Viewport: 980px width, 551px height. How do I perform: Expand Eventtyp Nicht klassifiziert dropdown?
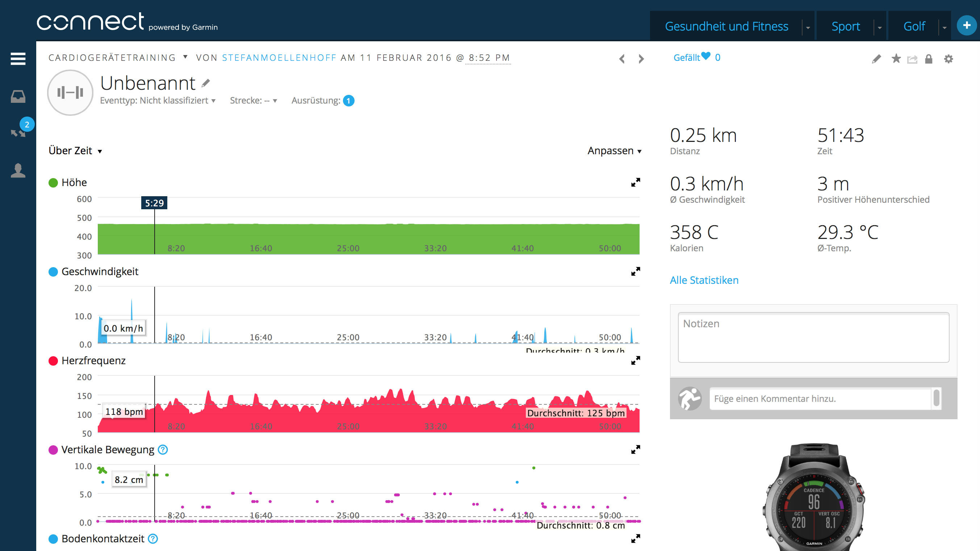click(158, 100)
